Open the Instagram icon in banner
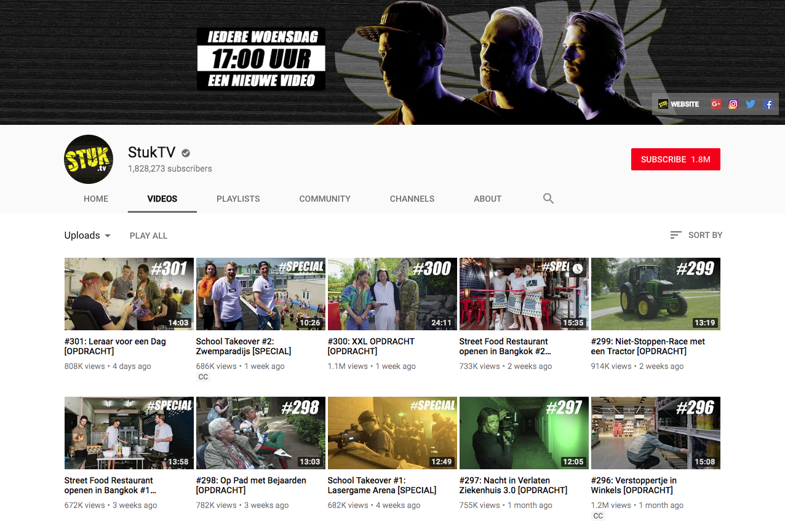This screenshot has width=785, height=532. [x=733, y=105]
